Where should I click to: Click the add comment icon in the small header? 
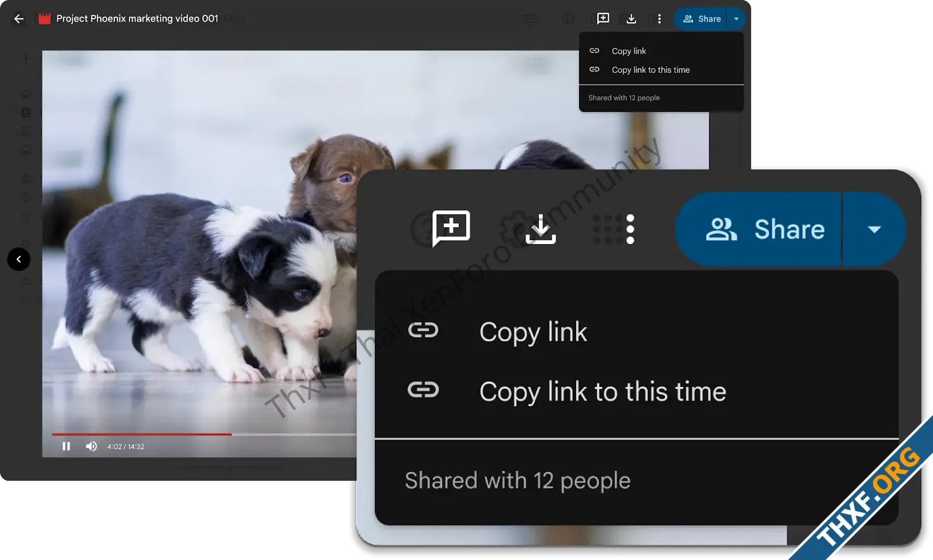pyautogui.click(x=603, y=19)
